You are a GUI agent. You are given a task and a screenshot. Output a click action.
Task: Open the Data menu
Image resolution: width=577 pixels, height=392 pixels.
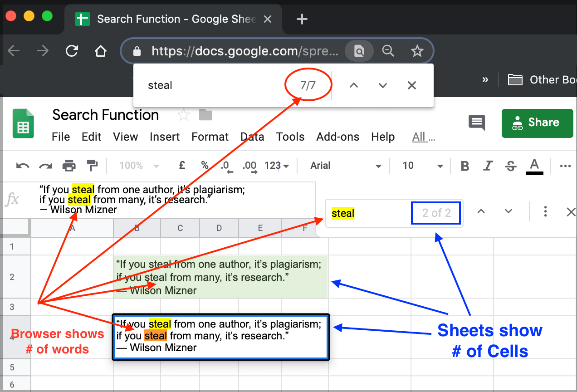click(x=252, y=137)
